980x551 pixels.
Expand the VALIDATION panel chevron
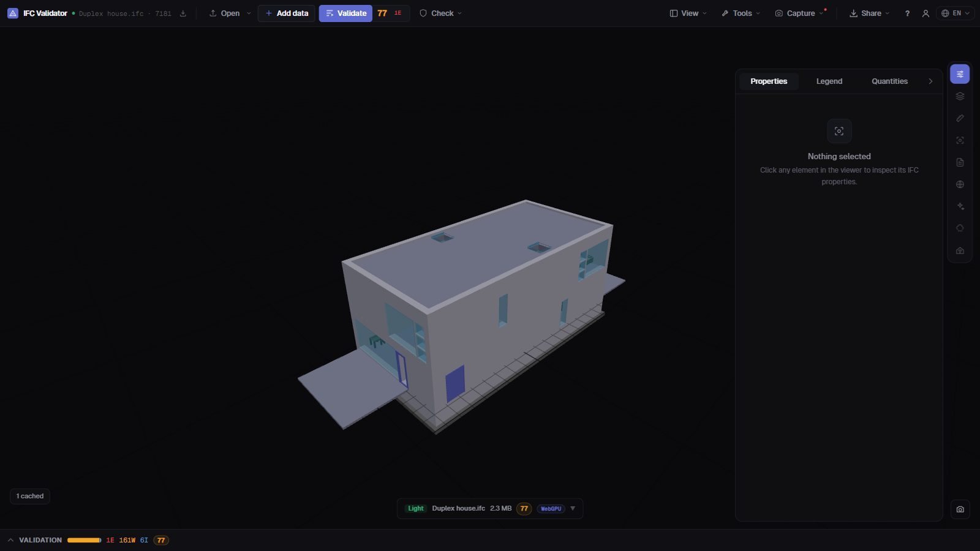(10, 540)
